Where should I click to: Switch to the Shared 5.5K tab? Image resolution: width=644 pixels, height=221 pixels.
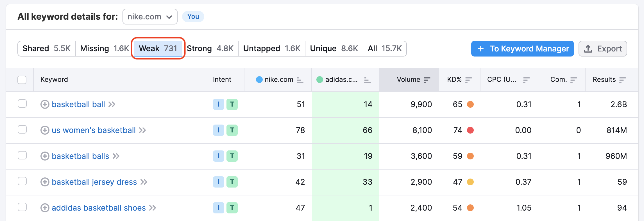coord(46,49)
